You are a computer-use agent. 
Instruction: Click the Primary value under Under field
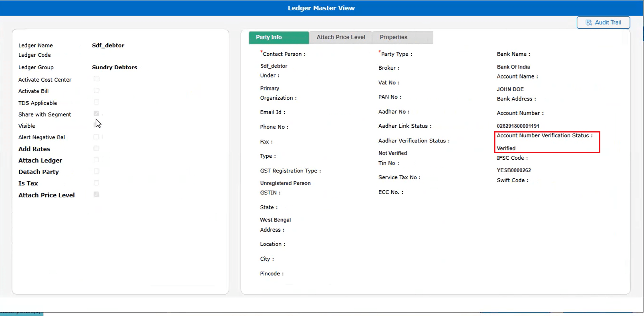tap(270, 88)
